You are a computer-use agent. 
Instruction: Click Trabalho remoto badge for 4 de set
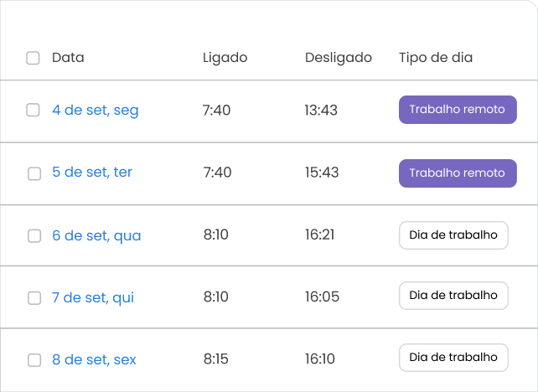(x=457, y=110)
